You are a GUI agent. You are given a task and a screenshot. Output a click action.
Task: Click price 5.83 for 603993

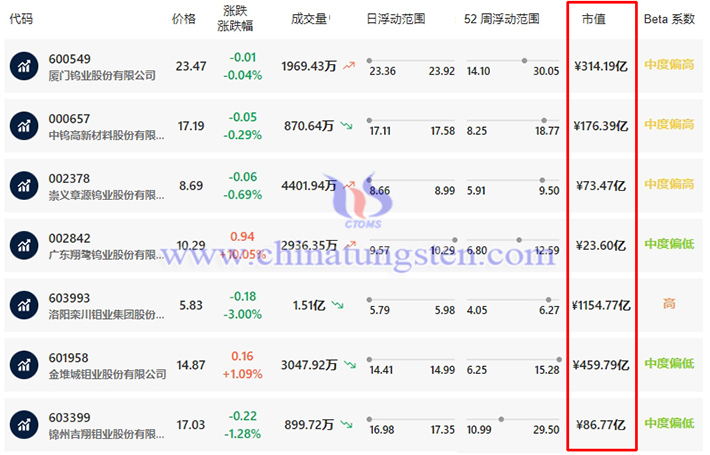191,305
